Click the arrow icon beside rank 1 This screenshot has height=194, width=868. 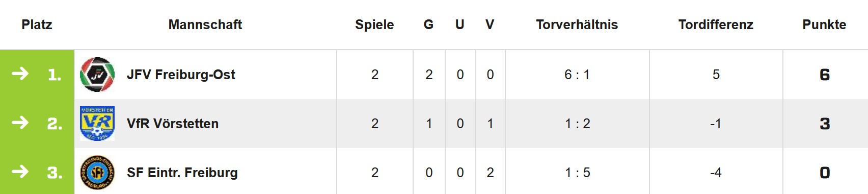[x=20, y=74]
